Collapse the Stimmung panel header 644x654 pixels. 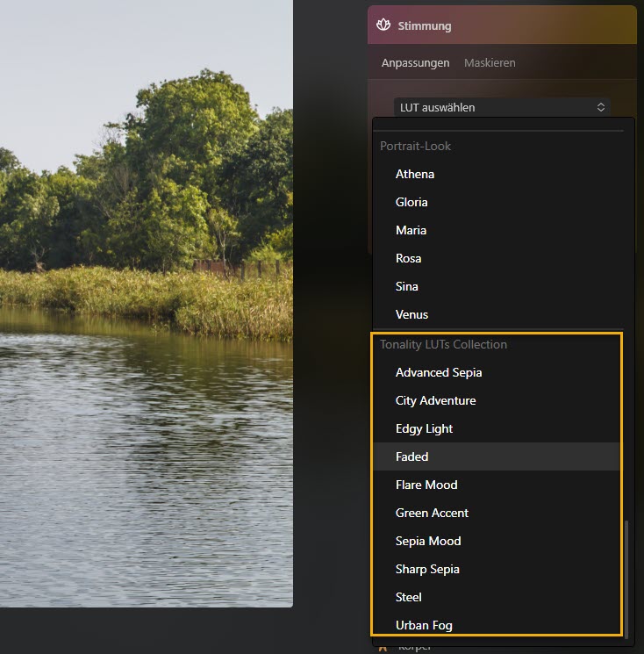[x=502, y=25]
